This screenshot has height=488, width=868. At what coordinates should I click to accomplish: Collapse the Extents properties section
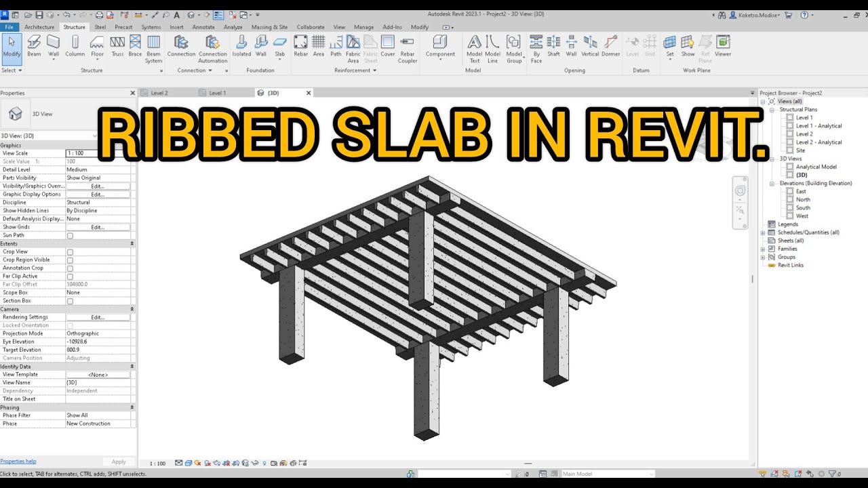tap(132, 243)
